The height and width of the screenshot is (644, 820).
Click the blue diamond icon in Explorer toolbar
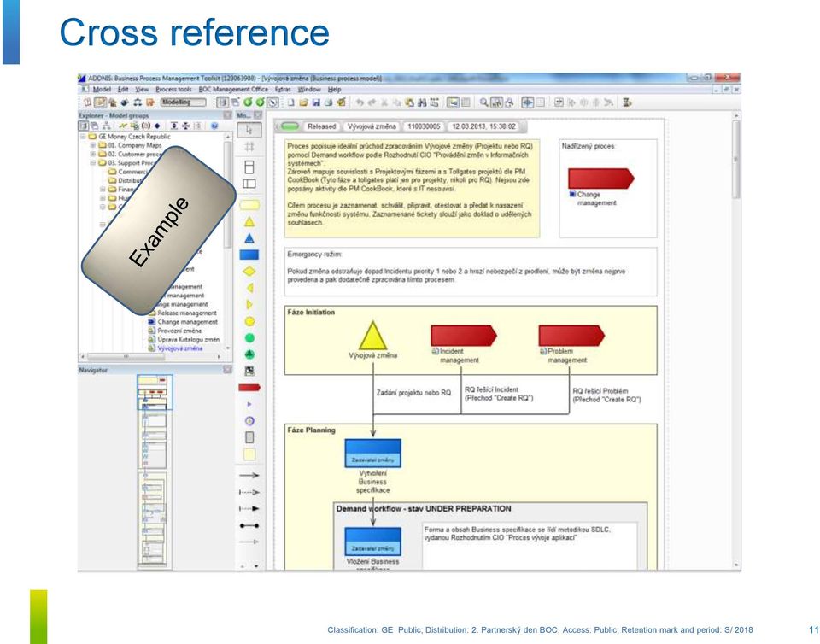coord(157,126)
